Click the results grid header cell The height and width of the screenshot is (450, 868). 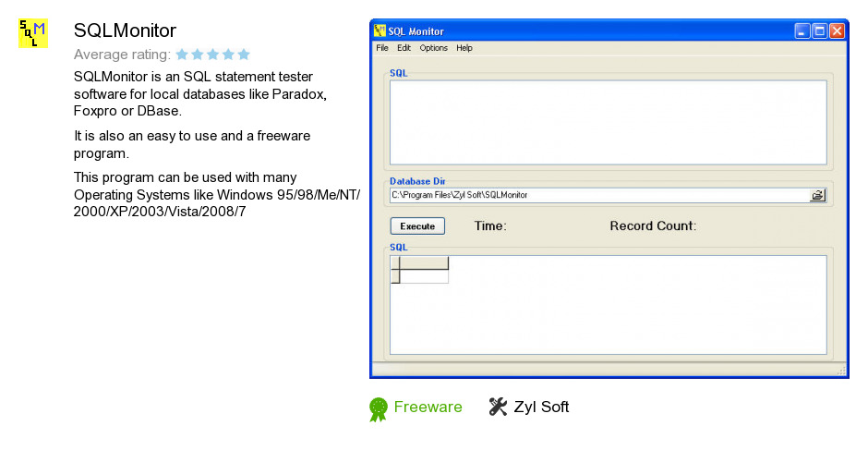coord(424,262)
